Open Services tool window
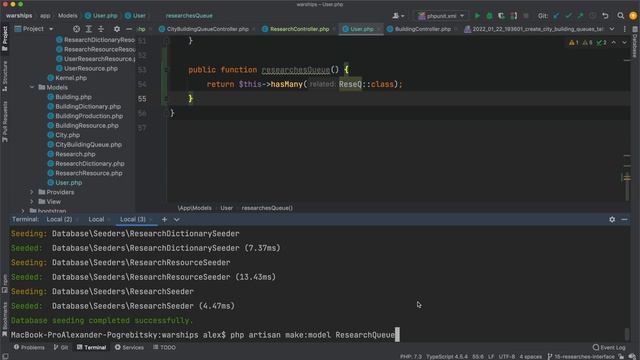This screenshot has width=640, height=360. point(129,347)
